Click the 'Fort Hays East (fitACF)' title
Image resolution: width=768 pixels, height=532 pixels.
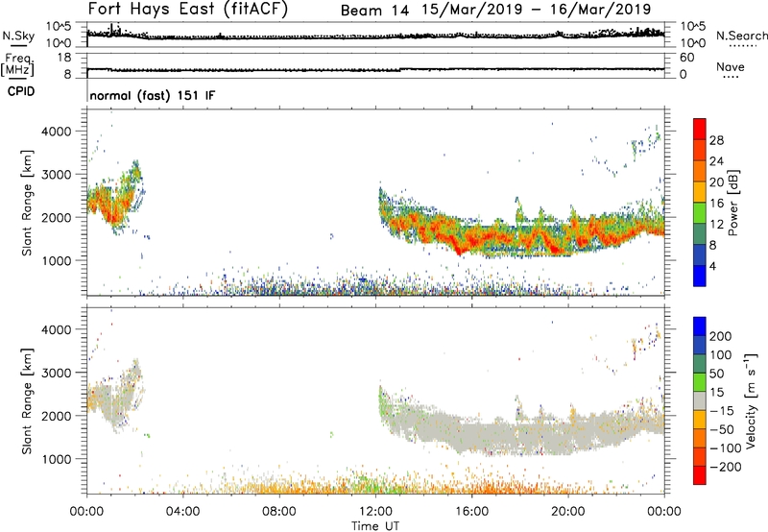[x=188, y=10]
